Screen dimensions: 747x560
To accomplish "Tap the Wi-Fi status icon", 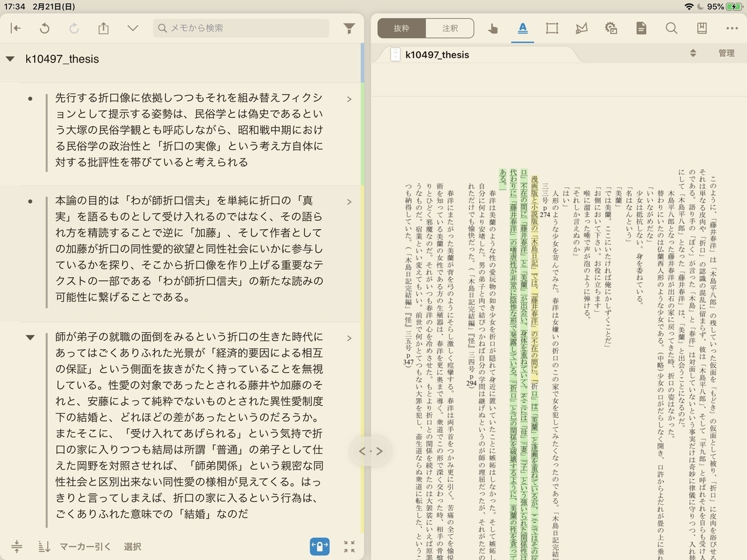I will click(x=688, y=6).
